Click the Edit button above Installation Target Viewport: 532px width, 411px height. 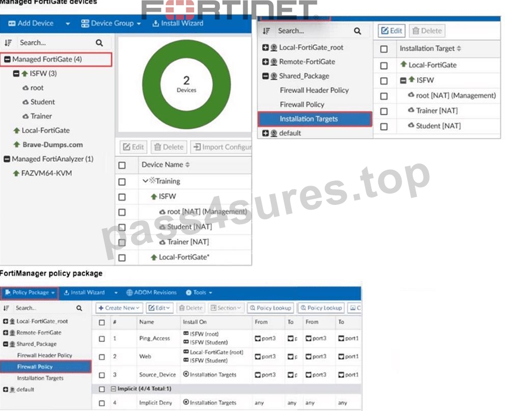(392, 31)
